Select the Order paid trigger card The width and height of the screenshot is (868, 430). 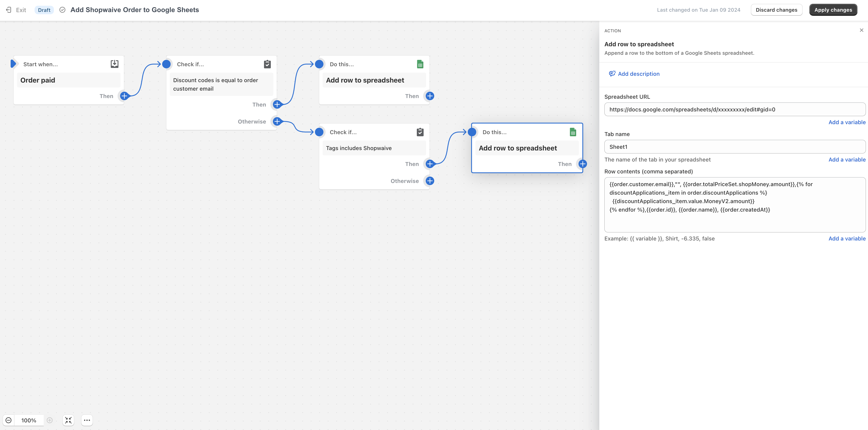(x=69, y=80)
